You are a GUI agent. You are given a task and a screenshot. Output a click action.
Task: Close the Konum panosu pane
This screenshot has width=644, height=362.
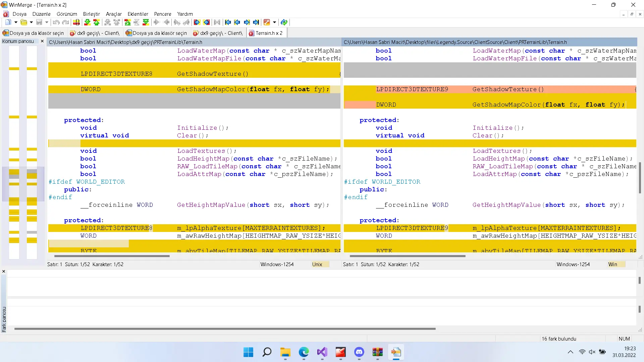coord(42,41)
